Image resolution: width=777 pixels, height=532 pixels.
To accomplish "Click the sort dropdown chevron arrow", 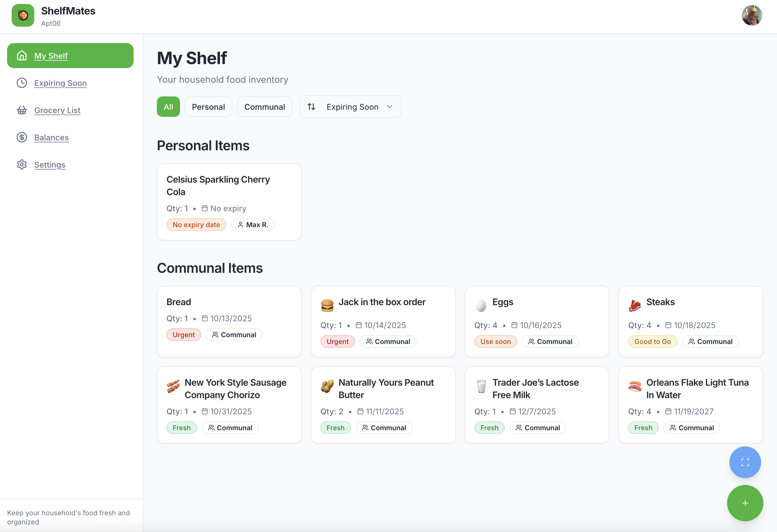I will pyautogui.click(x=390, y=107).
